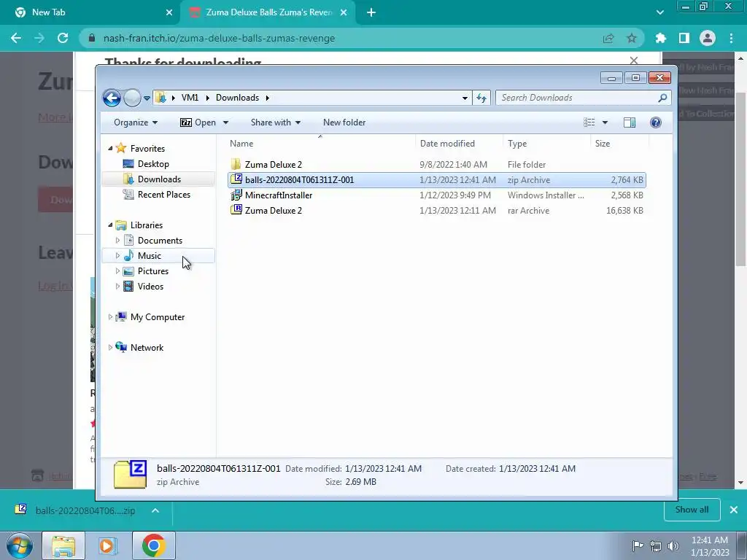Collapse the Favorites group
The image size is (747, 560).
coord(111,148)
